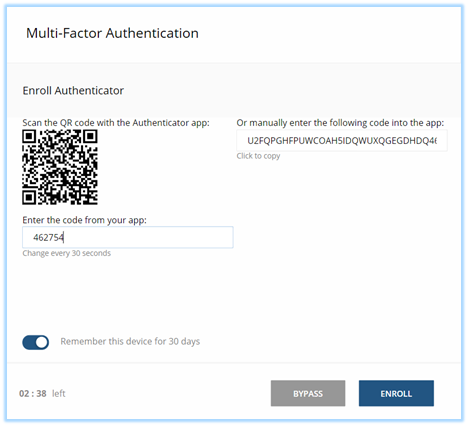Toggle the remember this device switch
This screenshot has width=468, height=426.
tap(36, 342)
